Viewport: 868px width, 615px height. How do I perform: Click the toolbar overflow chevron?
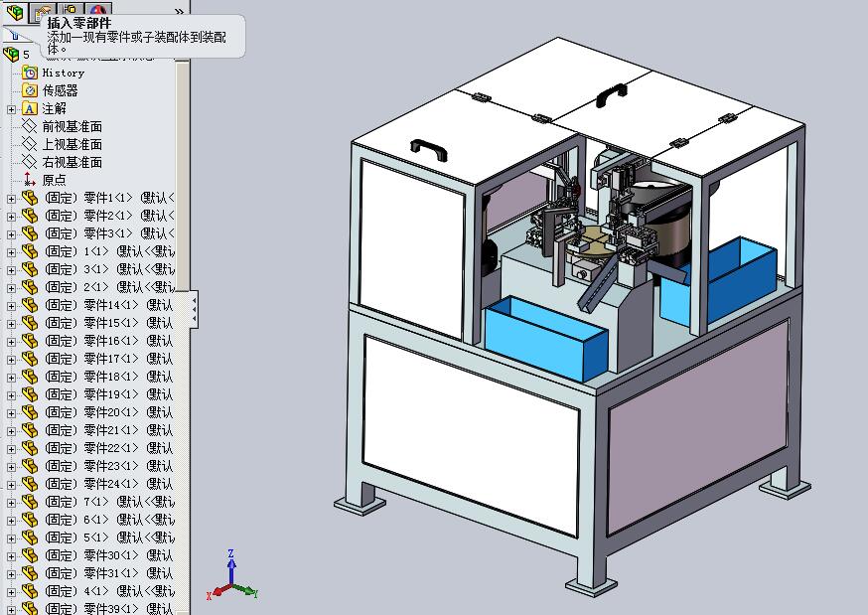click(x=178, y=10)
